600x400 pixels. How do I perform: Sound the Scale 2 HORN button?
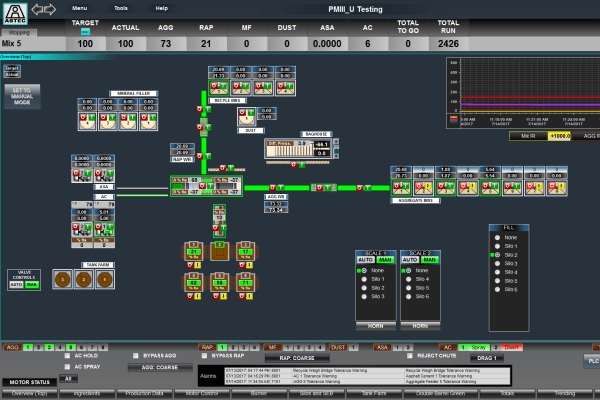coord(420,326)
